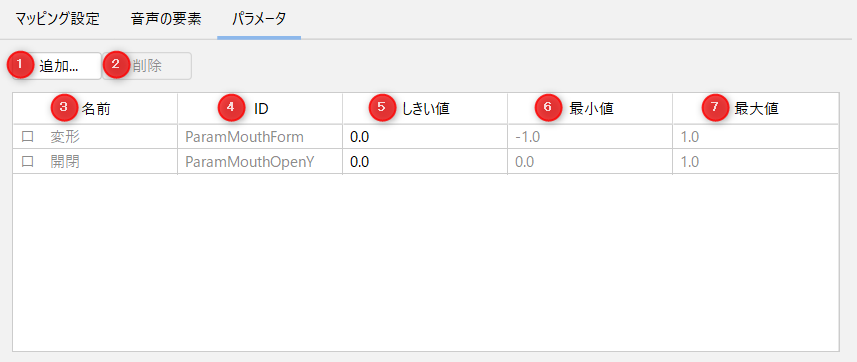Click the ID column header
This screenshot has height=362, width=857.
[260, 108]
